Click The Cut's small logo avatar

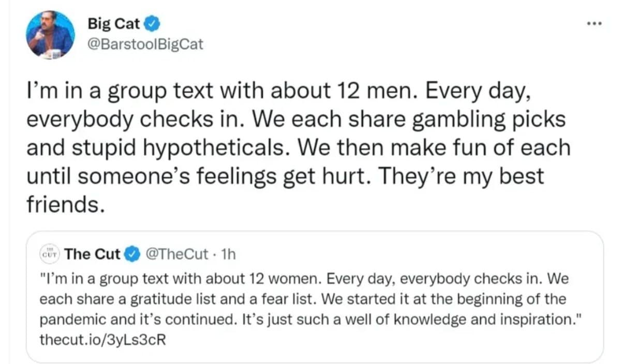(51, 253)
